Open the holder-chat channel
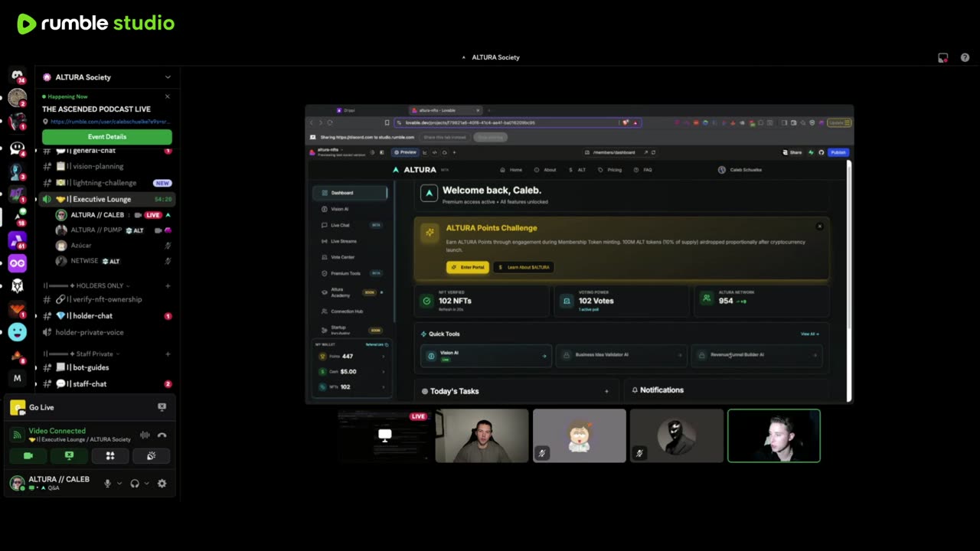The height and width of the screenshot is (551, 980). pos(107,316)
